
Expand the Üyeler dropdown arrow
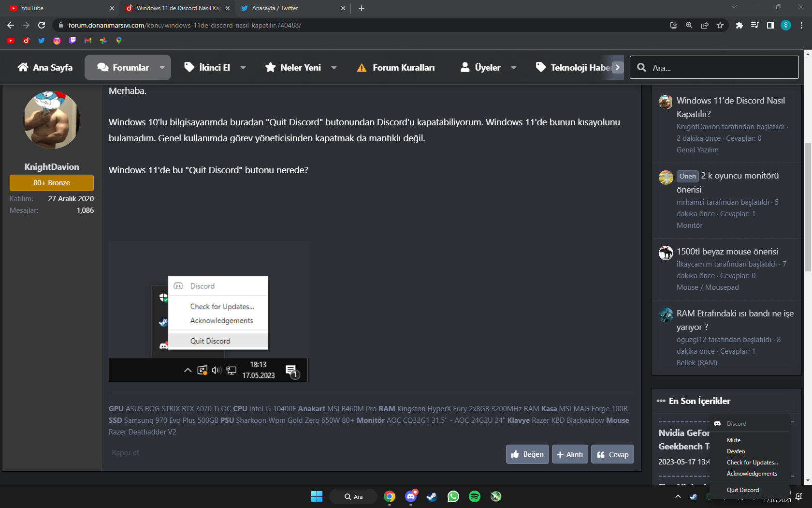(x=514, y=68)
